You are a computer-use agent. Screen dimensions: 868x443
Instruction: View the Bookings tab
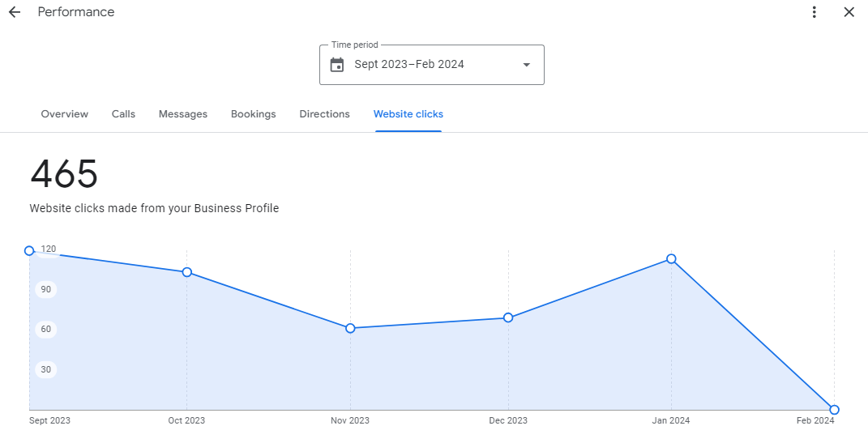coord(253,114)
